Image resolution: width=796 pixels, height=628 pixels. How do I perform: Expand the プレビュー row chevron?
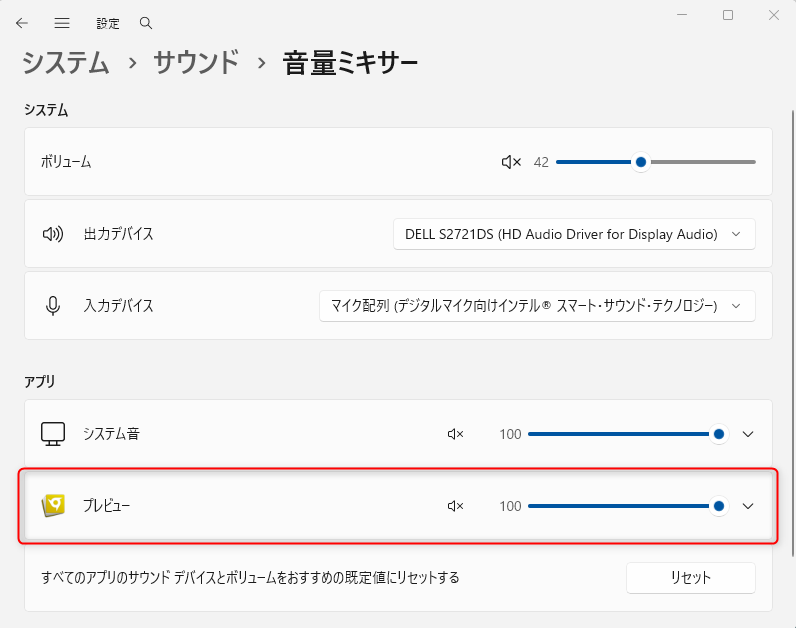(747, 506)
